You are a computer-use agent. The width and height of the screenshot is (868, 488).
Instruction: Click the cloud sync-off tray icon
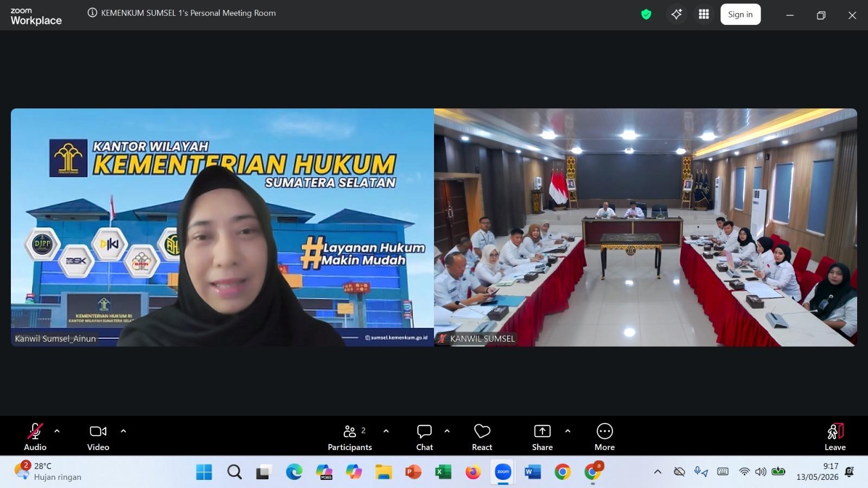point(679,472)
